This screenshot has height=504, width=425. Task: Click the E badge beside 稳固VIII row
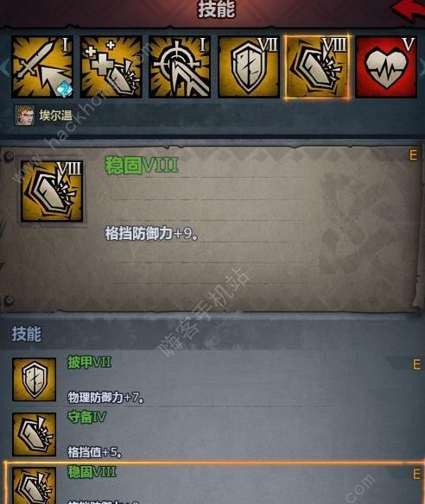click(x=416, y=475)
